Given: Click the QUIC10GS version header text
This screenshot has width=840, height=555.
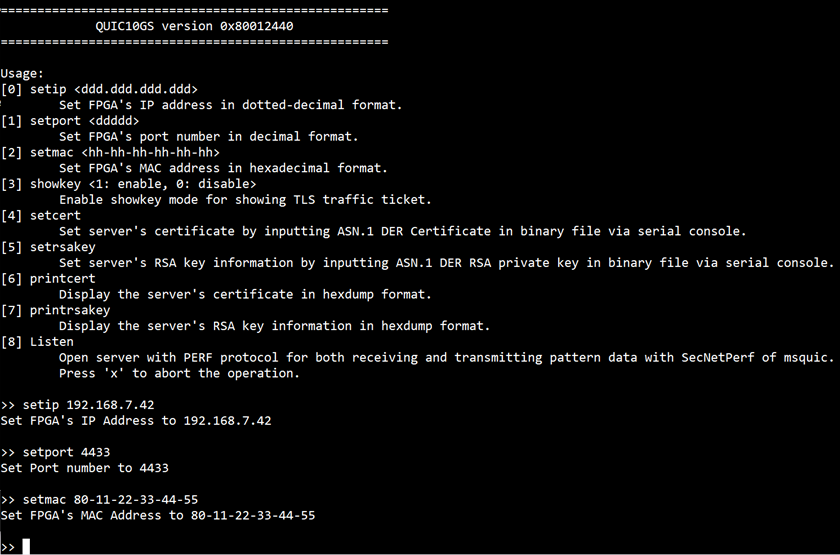Looking at the screenshot, I should [194, 26].
